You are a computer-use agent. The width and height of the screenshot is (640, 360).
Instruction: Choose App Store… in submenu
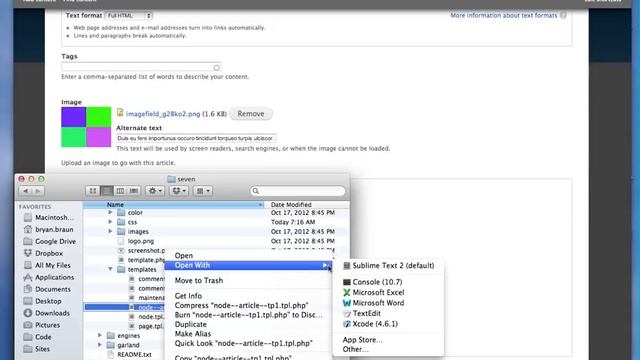[389, 340]
